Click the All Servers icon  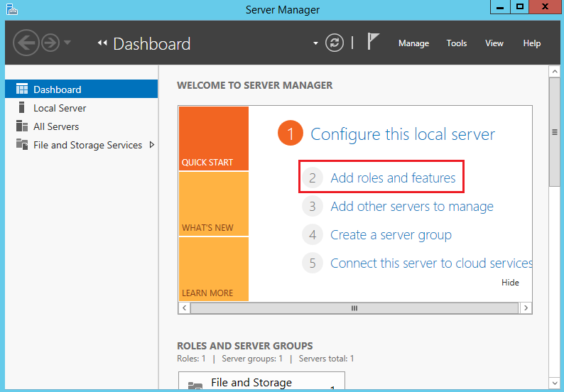[21, 126]
